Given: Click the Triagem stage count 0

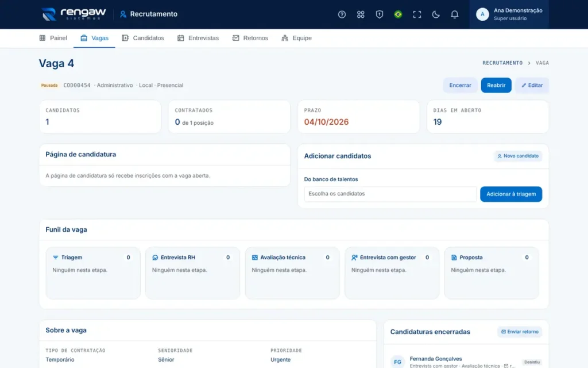Looking at the screenshot, I should point(128,258).
